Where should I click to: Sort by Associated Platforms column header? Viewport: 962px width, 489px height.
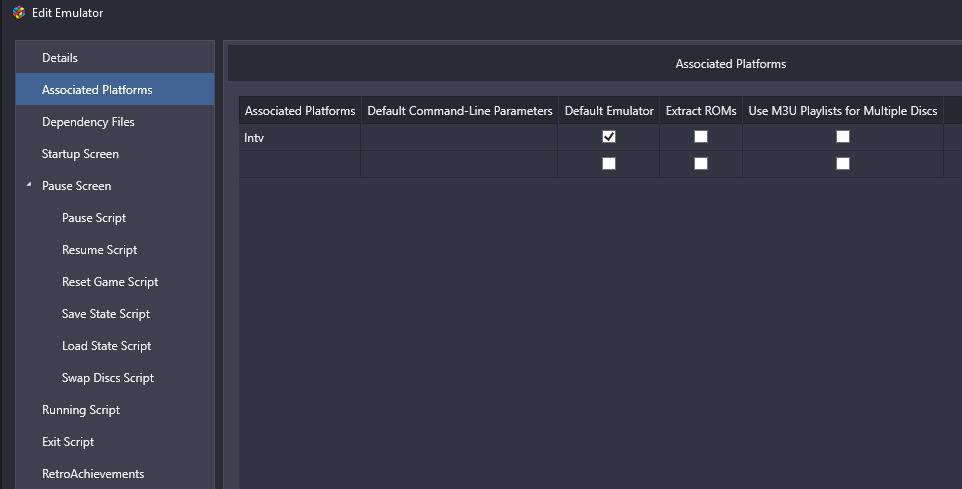coord(300,110)
